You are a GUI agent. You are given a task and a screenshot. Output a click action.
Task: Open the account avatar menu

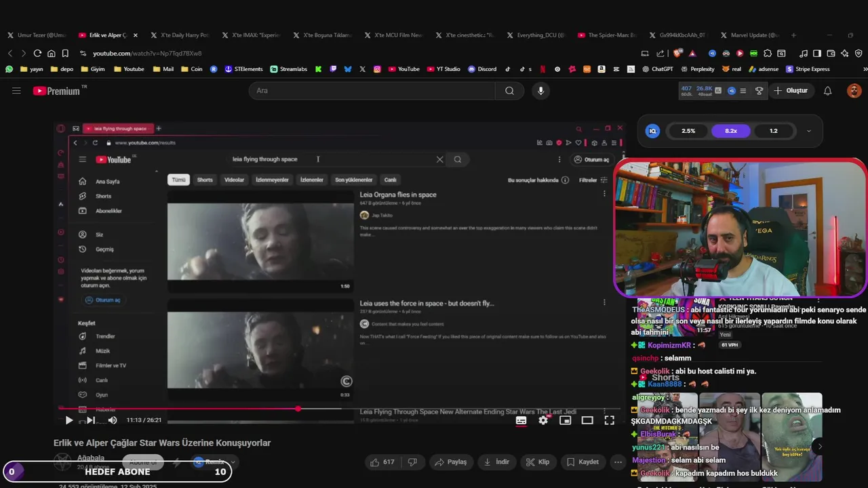[854, 90]
